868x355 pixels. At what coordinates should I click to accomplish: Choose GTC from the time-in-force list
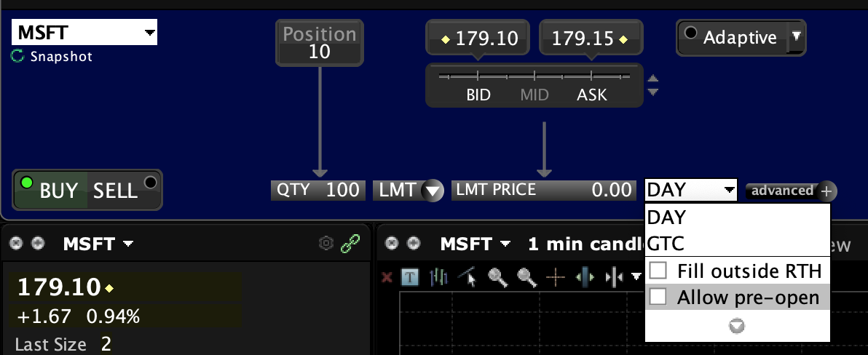738,243
